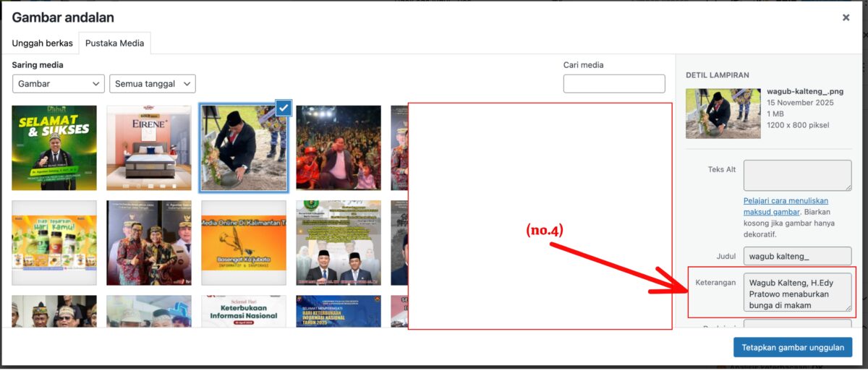Select the Keterbukaan Informasi Nasional thumbnail
Image resolution: width=868 pixels, height=376 pixels.
point(244,312)
